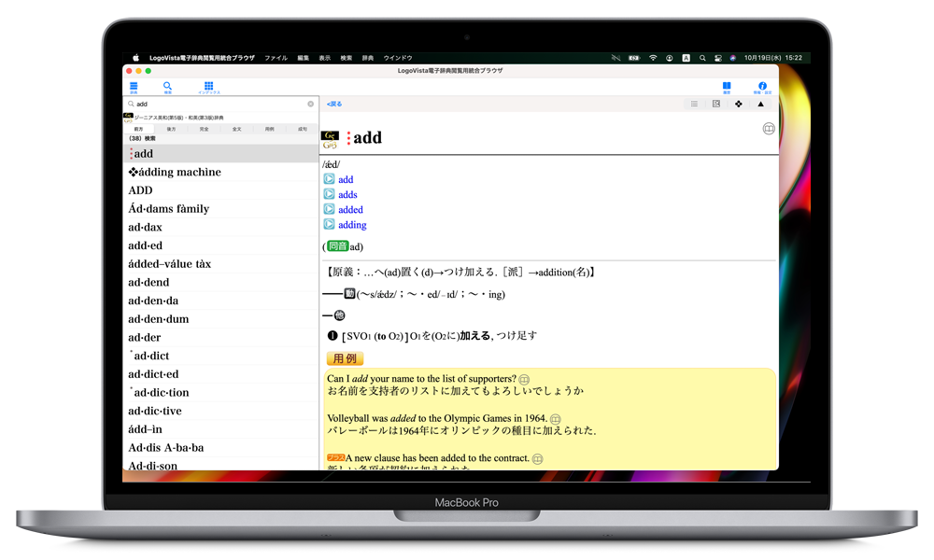The height and width of the screenshot is (560, 934).
Task: Click the four-diamond compound word icon
Action: coord(739,104)
